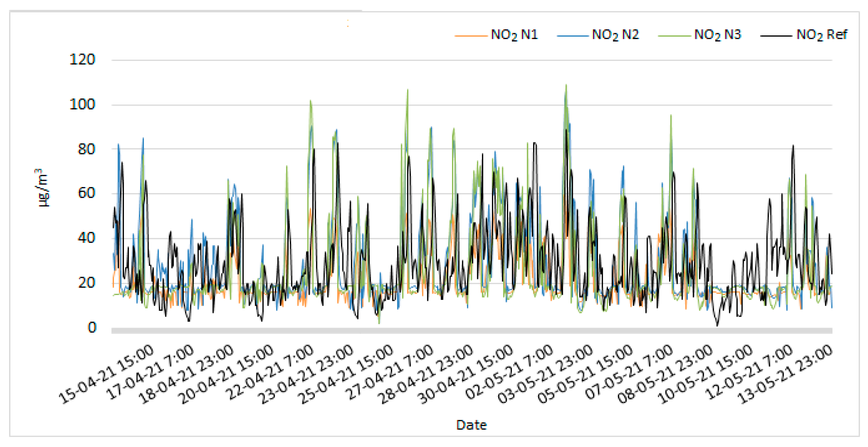
Task: Click the 0 y-axis value label
Action: 92,327
